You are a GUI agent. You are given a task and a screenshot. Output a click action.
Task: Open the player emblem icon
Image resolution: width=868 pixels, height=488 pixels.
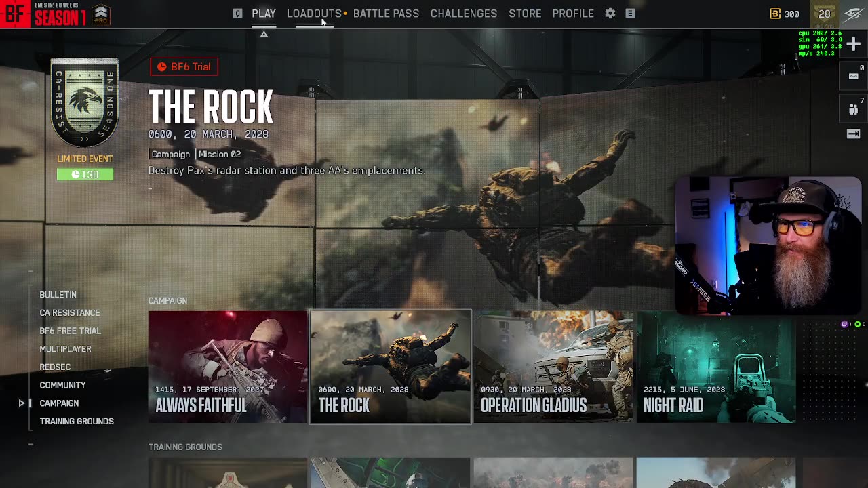[853, 14]
